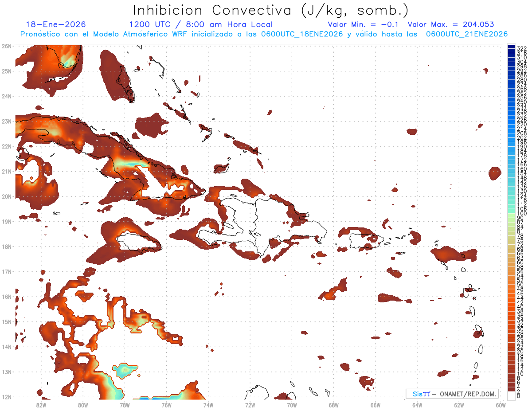Click the 76W longitude label
The width and height of the screenshot is (532, 411).
166,405
